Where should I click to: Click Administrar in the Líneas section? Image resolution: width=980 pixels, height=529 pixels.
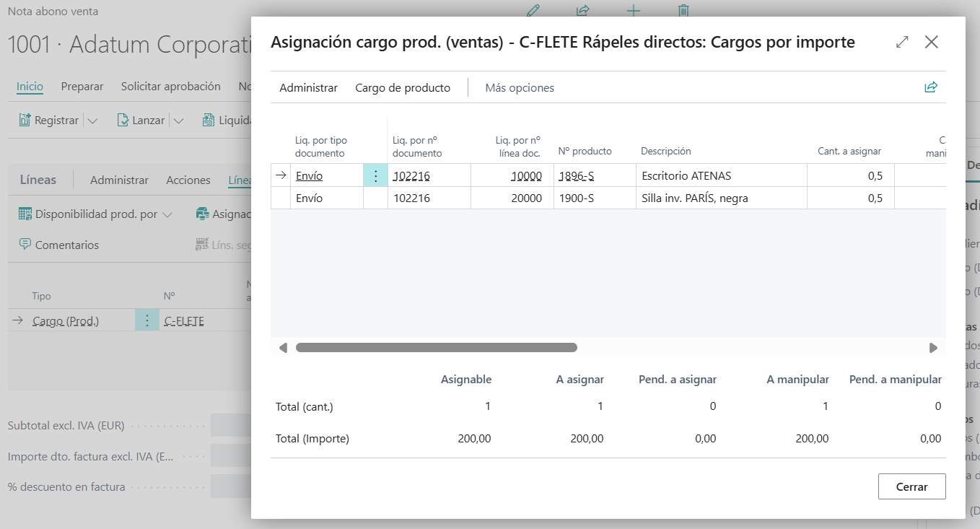[119, 180]
